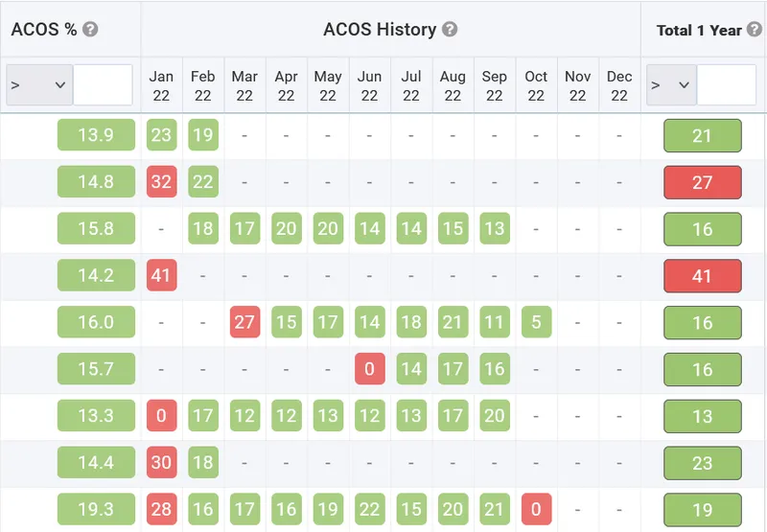Click the ACOS % filter value field
Viewport: 767px width, 532px height.
[x=103, y=85]
